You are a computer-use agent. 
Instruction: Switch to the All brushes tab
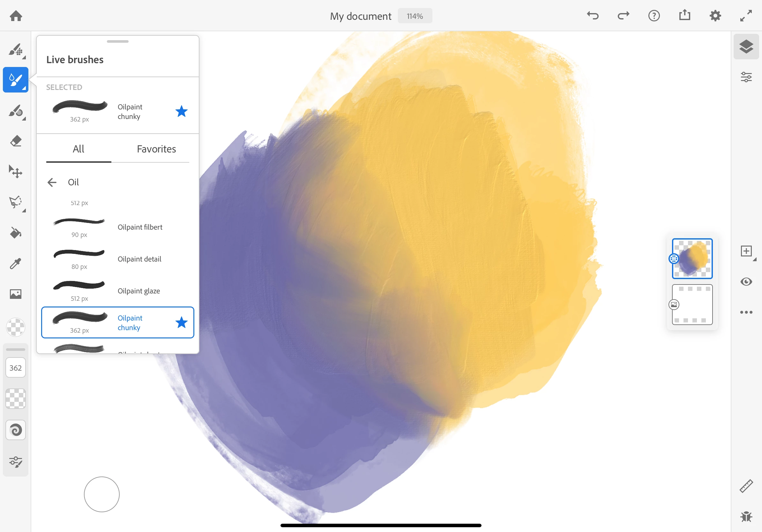click(x=78, y=149)
